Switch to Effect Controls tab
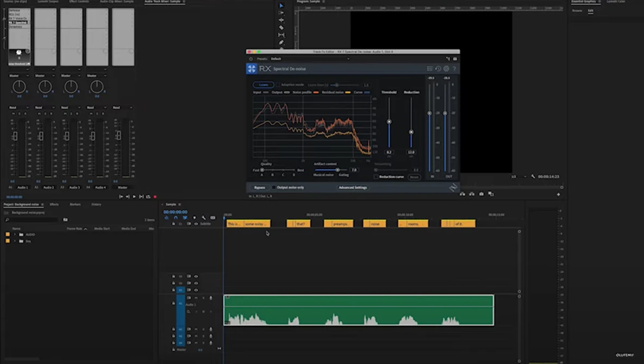Viewport: 644px width, 364px height. (79, 2)
